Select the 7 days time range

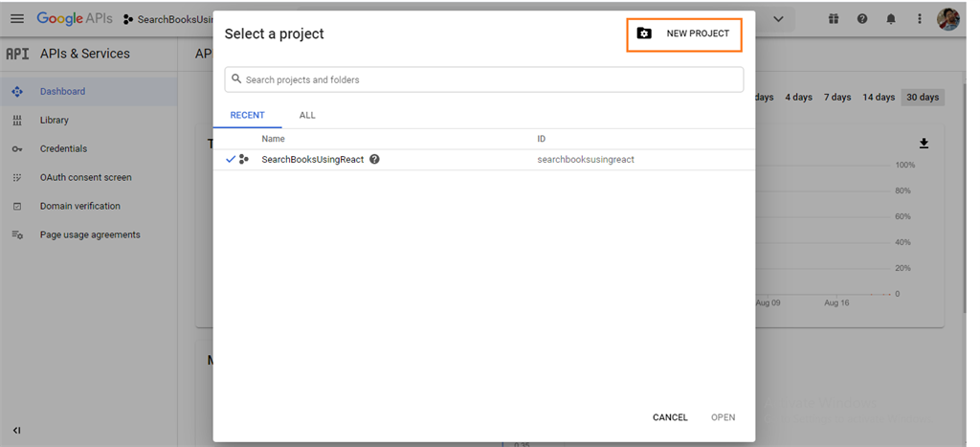point(837,98)
